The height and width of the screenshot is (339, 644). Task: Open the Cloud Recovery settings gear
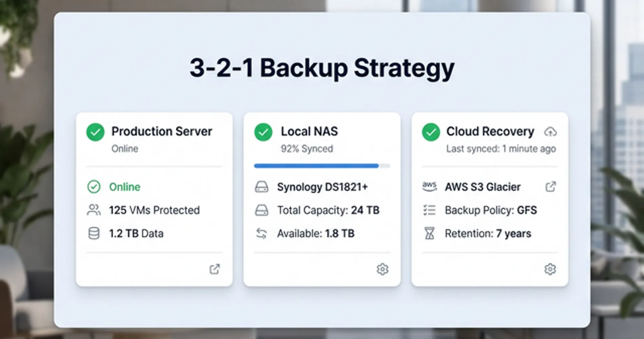550,269
